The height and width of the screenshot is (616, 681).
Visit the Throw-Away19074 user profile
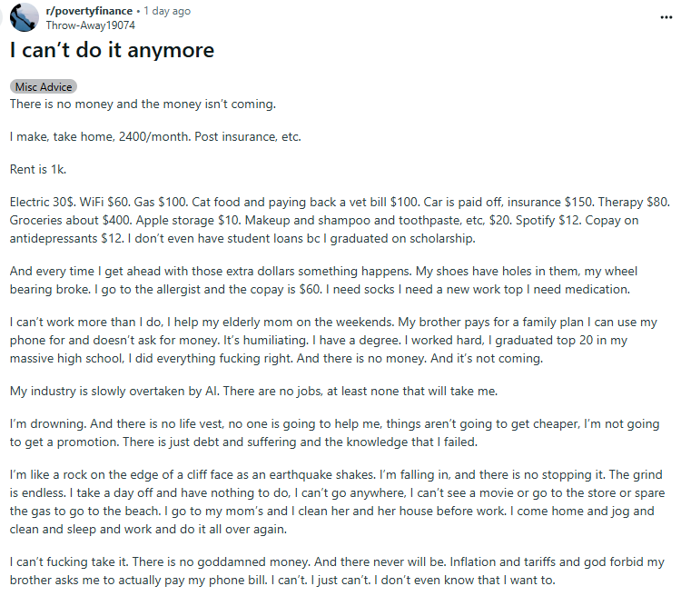(x=90, y=25)
